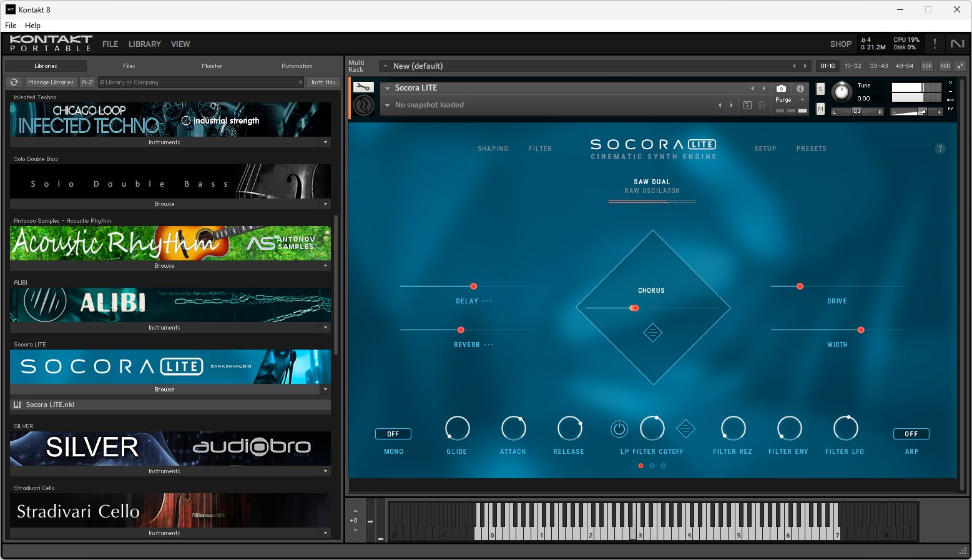Open the Delay options dots

point(487,301)
